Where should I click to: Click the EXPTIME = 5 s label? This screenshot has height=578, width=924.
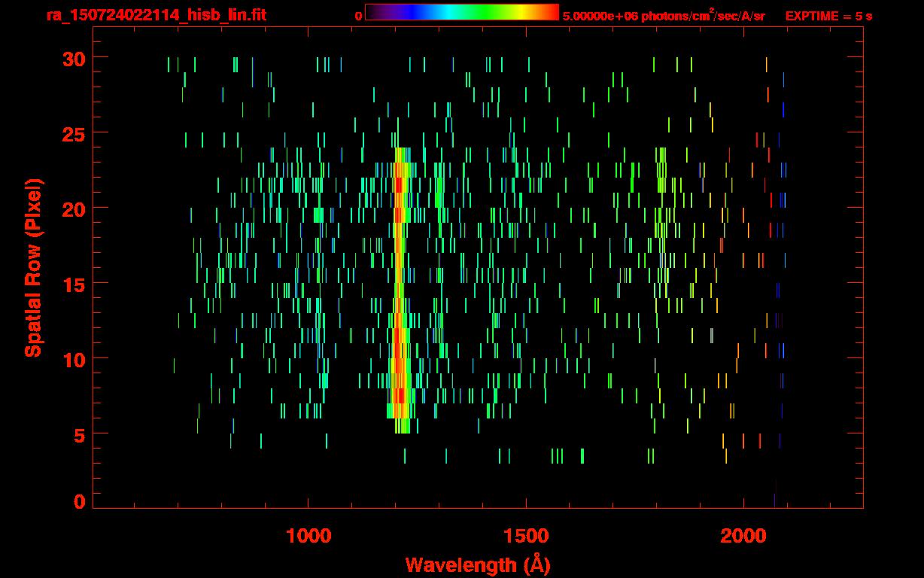[x=828, y=16]
